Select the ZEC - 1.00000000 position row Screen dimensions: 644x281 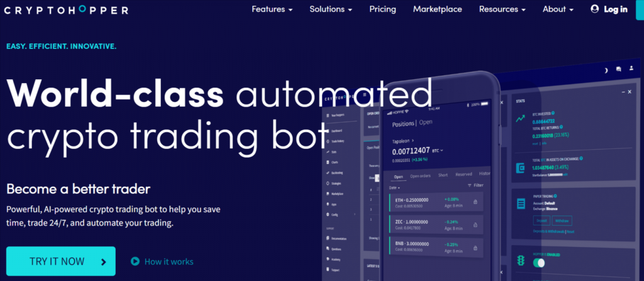tap(436, 224)
